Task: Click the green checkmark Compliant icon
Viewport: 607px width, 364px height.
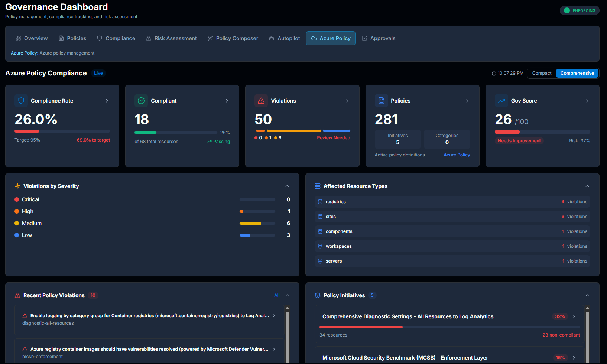Action: (x=141, y=101)
